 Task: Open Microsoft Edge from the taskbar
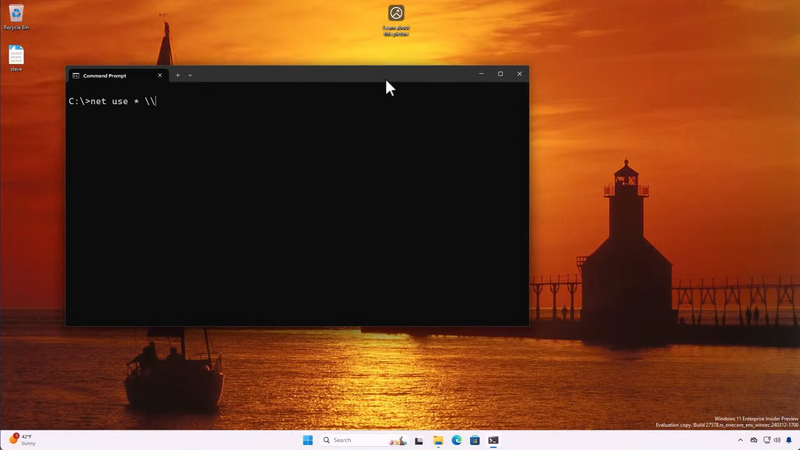point(457,440)
